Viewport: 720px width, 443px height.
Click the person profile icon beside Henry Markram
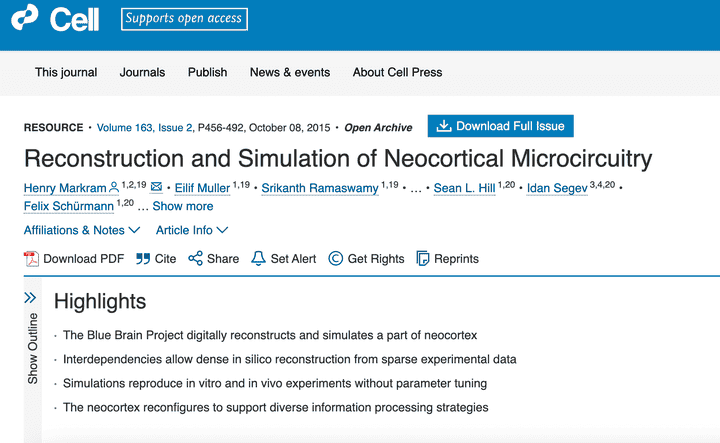[x=114, y=187]
